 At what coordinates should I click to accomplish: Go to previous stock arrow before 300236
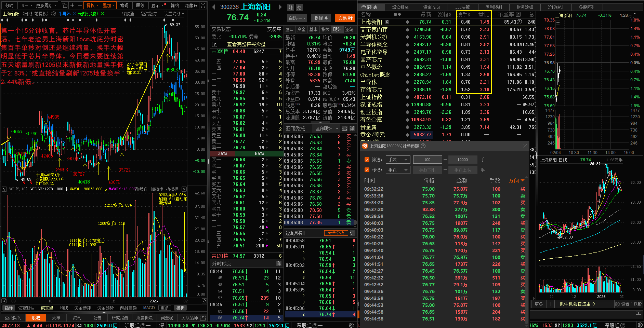[213, 7]
